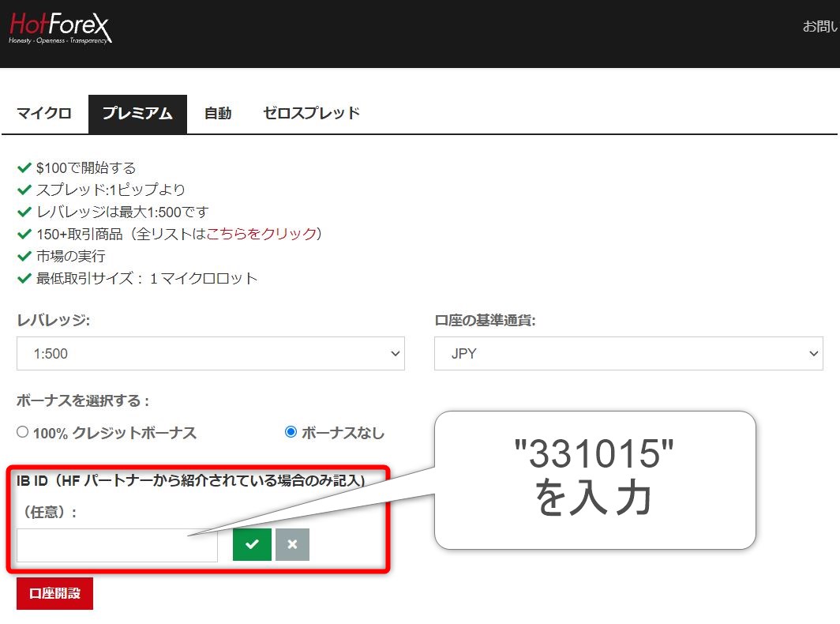The height and width of the screenshot is (624, 840).
Task: Click the 口座の基準通貨 label
Action: 485,320
